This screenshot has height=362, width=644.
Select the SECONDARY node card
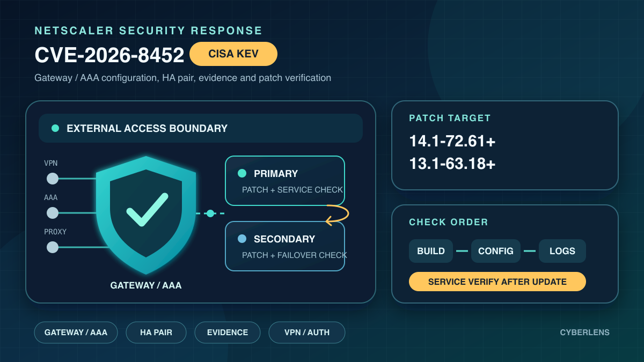pyautogui.click(x=285, y=246)
